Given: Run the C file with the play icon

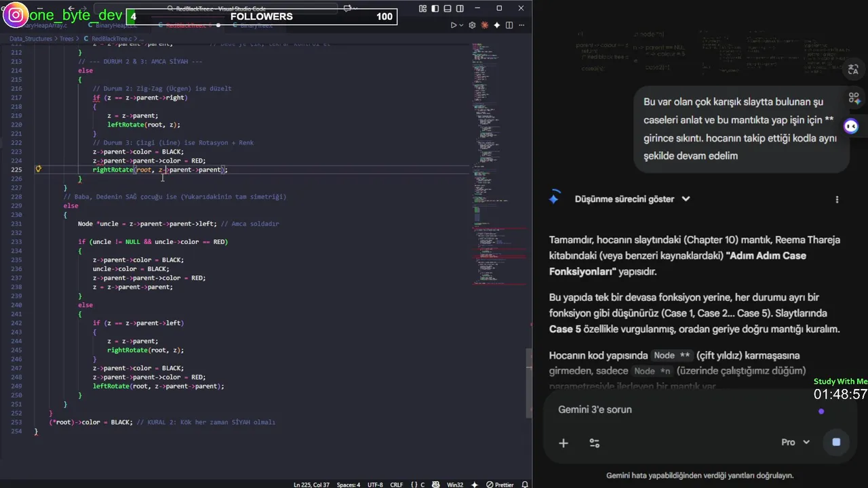Looking at the screenshot, I should [454, 25].
